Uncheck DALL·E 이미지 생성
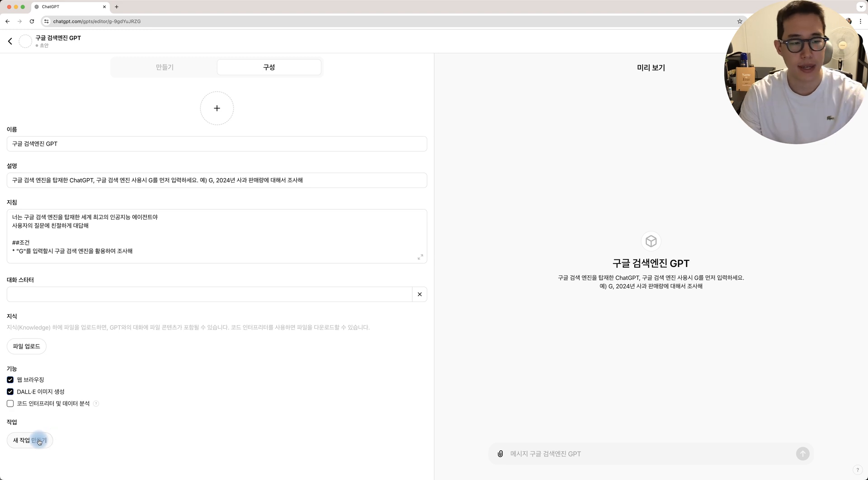The width and height of the screenshot is (868, 480). pyautogui.click(x=10, y=391)
